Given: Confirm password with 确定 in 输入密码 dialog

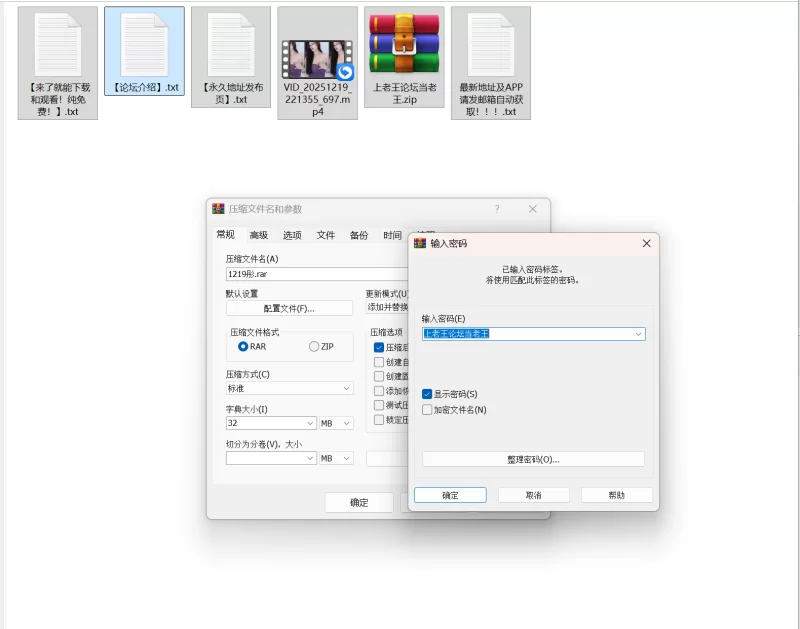Looking at the screenshot, I should tap(450, 495).
